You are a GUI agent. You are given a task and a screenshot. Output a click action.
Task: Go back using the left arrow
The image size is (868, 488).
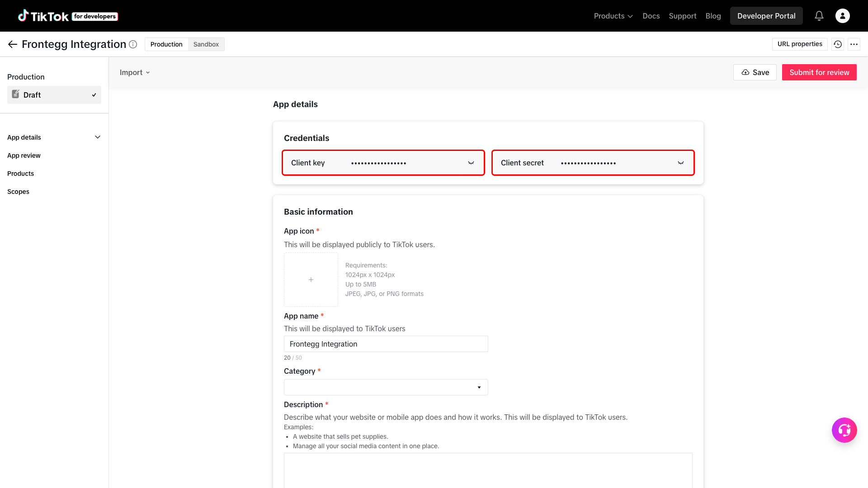pos(13,44)
